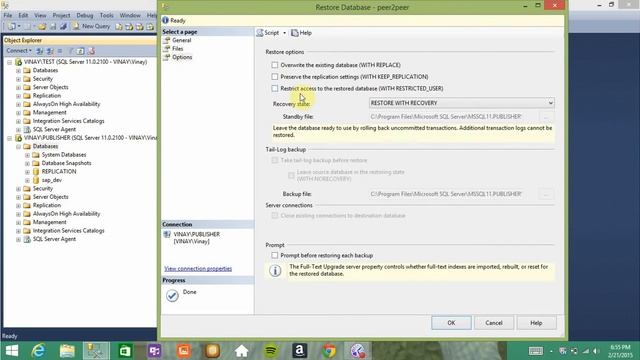Expand the Database Snapshots folder
640x360 pixels.
point(27,163)
